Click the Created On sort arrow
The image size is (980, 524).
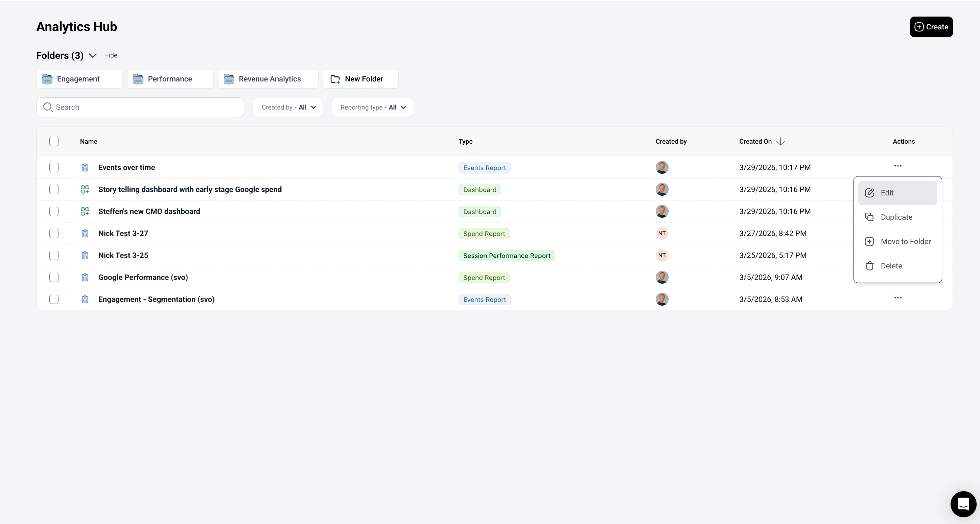[x=780, y=141]
